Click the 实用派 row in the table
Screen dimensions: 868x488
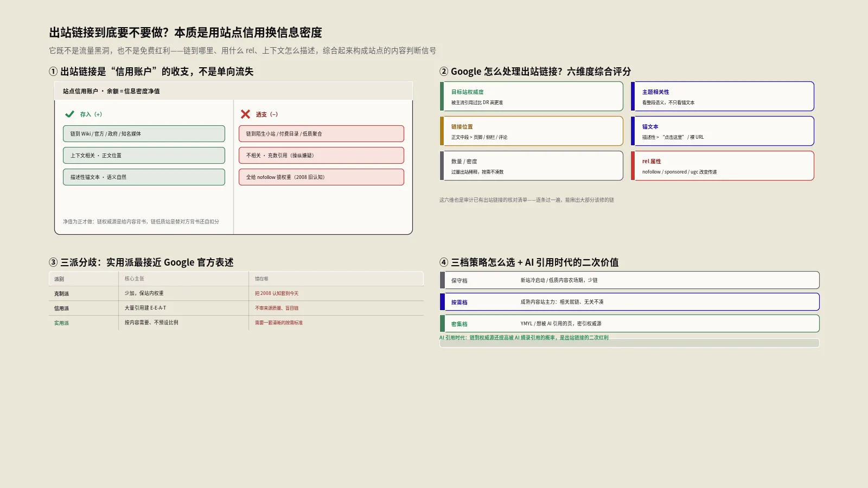(x=236, y=323)
